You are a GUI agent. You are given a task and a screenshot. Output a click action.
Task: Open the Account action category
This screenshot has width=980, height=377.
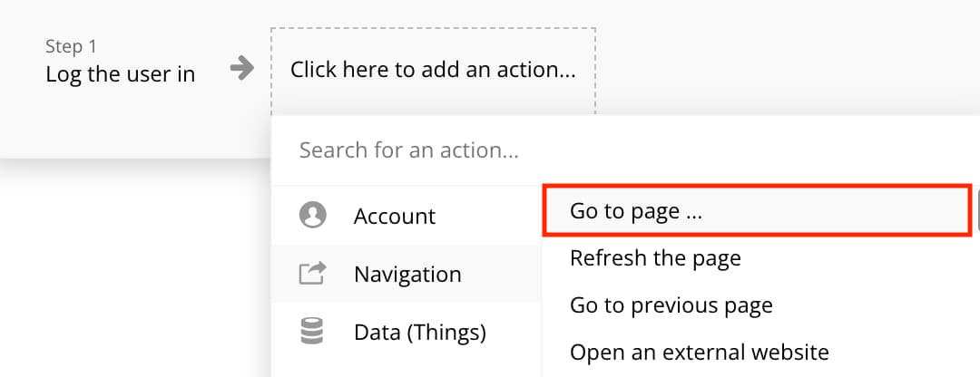[407, 216]
